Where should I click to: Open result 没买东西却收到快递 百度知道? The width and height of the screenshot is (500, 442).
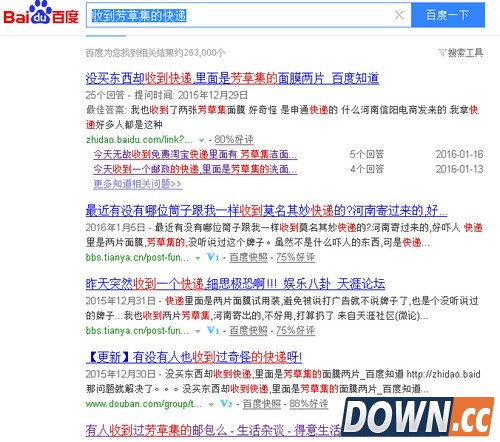pyautogui.click(x=232, y=78)
